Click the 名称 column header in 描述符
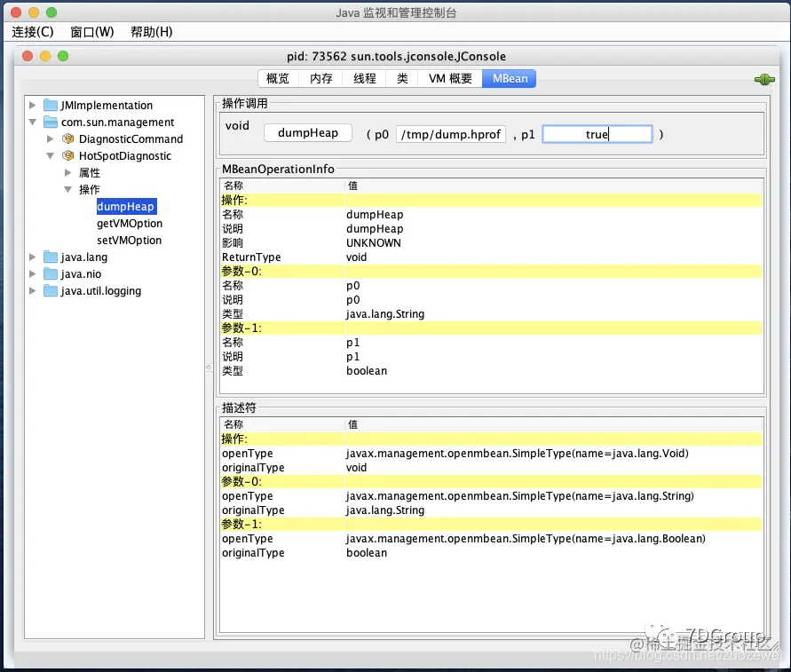Image resolution: width=791 pixels, height=672 pixels. (x=282, y=424)
